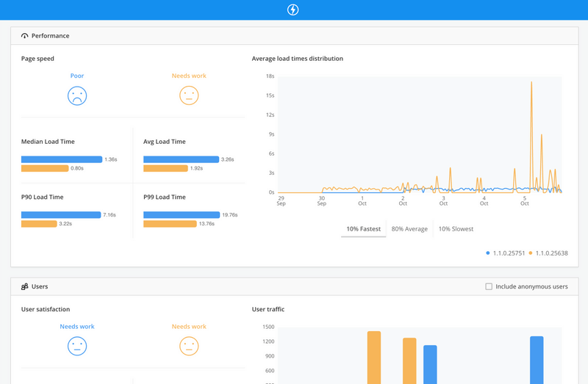Click the blue P90 Load Time bar 7.16s
Screen dimensions: 588x384
(x=61, y=215)
